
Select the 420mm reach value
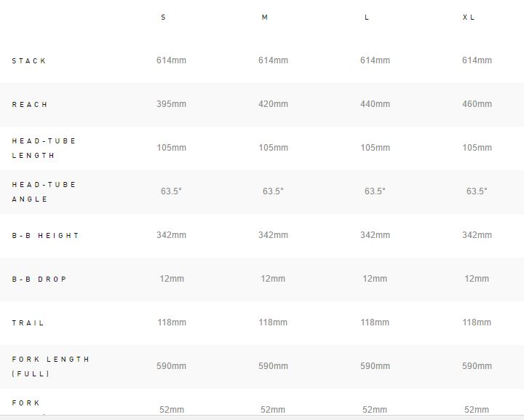coord(273,104)
